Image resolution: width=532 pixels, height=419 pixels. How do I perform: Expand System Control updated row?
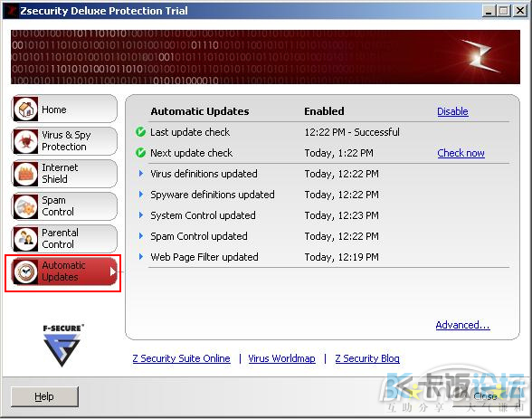[x=141, y=215]
